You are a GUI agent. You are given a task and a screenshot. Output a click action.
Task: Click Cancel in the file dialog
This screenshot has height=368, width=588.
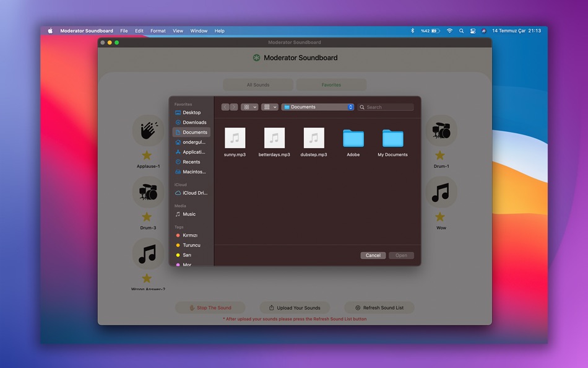point(373,255)
